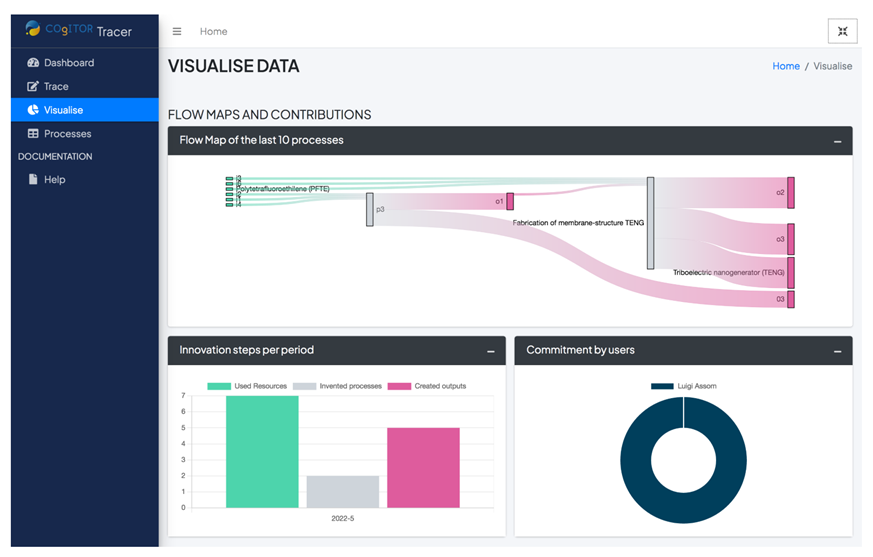
Task: Click the grey Invented processes bar
Action: pos(343,492)
